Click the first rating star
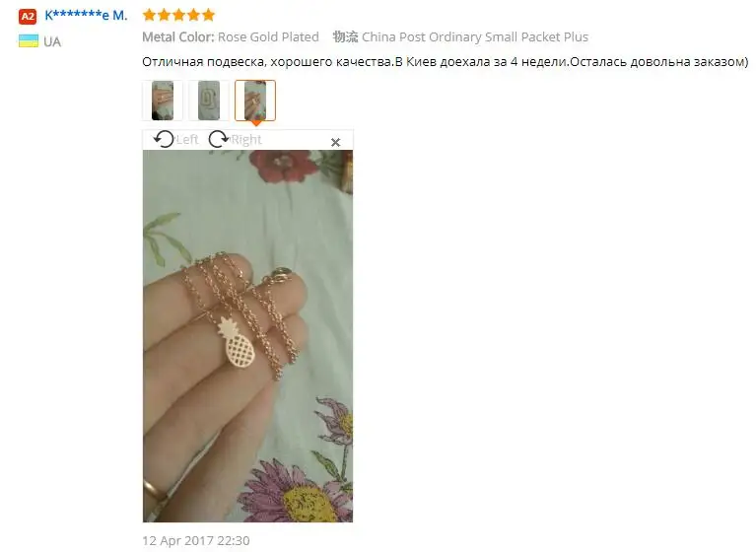This screenshot has width=756, height=552. tap(150, 15)
